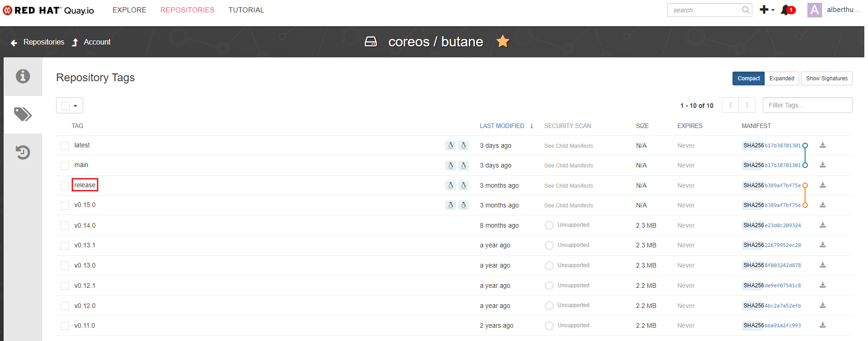Viewport: 868px width, 341px height.
Task: Open the tags tab icon in sidebar
Action: point(23,114)
